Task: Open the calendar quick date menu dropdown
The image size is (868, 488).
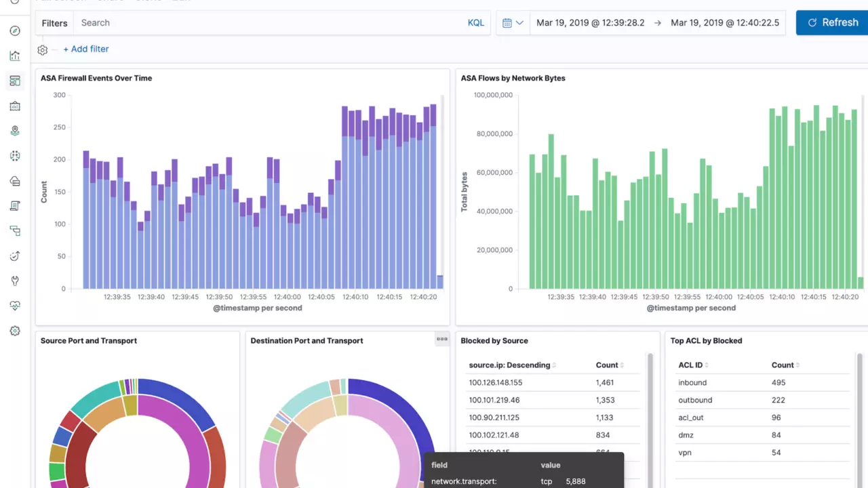Action: tap(513, 23)
